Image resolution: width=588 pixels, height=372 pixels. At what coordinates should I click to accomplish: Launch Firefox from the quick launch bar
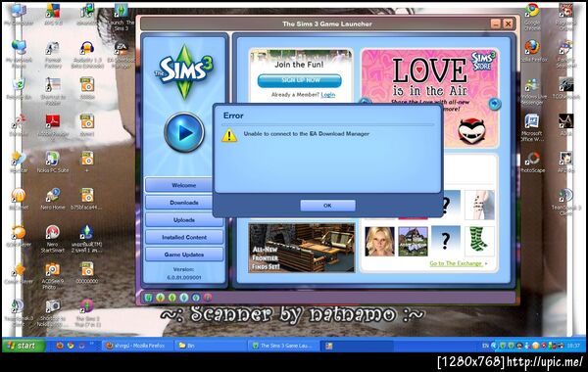pyautogui.click(x=59, y=346)
